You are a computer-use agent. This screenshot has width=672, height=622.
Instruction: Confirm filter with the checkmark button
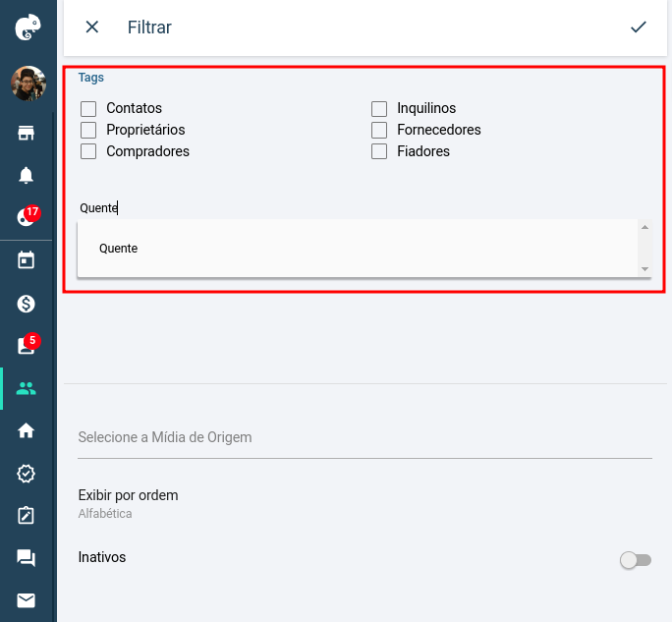coord(639,27)
